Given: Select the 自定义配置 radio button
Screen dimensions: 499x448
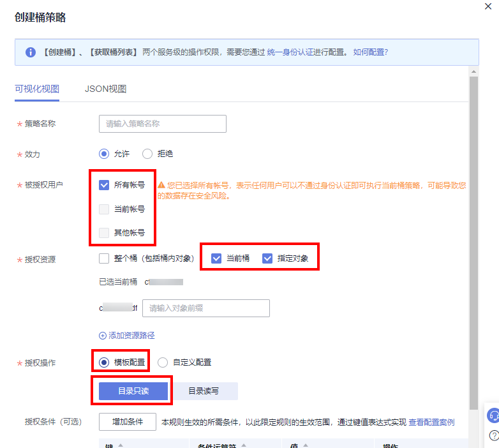Looking at the screenshot, I should coord(163,362).
